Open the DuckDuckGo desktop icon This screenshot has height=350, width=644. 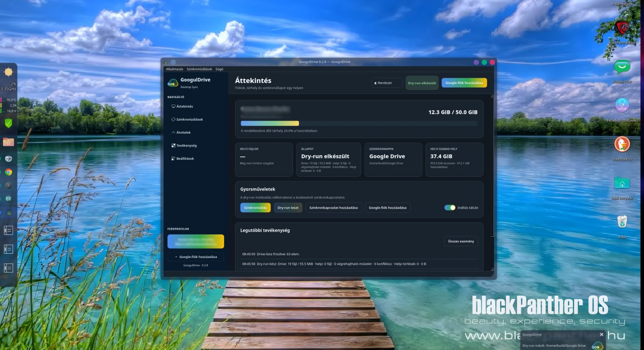[x=622, y=144]
